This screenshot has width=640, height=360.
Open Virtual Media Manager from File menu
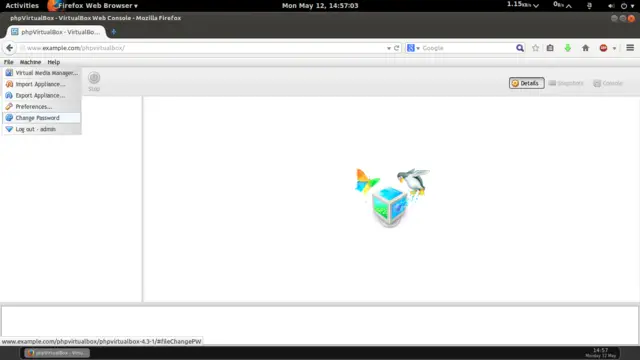point(42,73)
